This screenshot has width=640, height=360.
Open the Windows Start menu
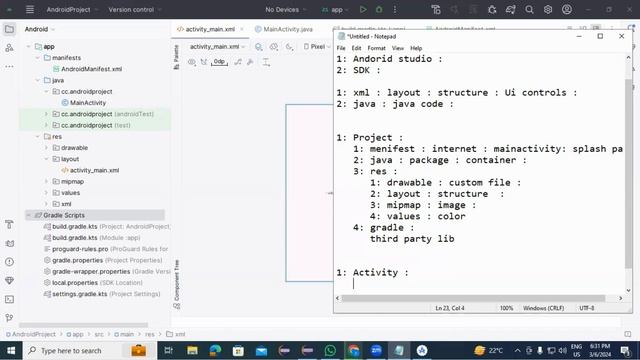pos(11,351)
